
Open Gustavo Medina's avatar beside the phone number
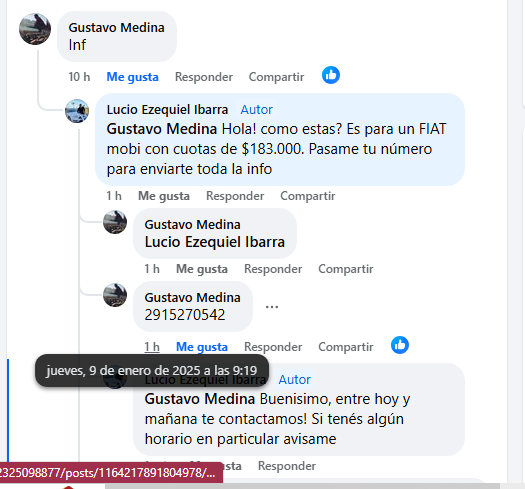115,295
